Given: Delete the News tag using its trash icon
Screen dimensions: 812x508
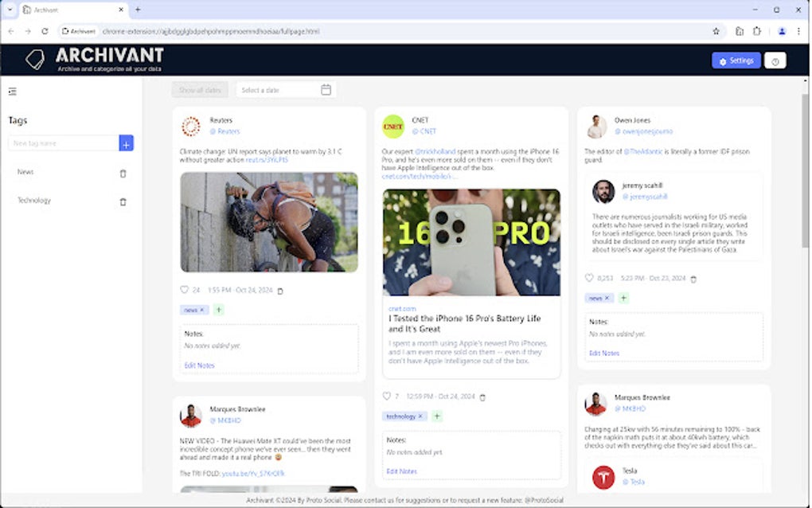Looking at the screenshot, I should click(x=123, y=174).
